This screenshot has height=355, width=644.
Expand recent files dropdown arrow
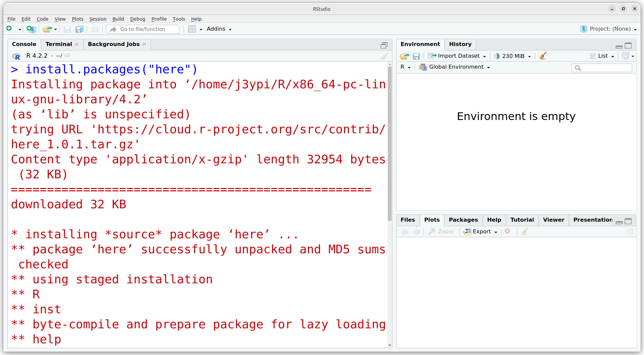[x=56, y=29]
